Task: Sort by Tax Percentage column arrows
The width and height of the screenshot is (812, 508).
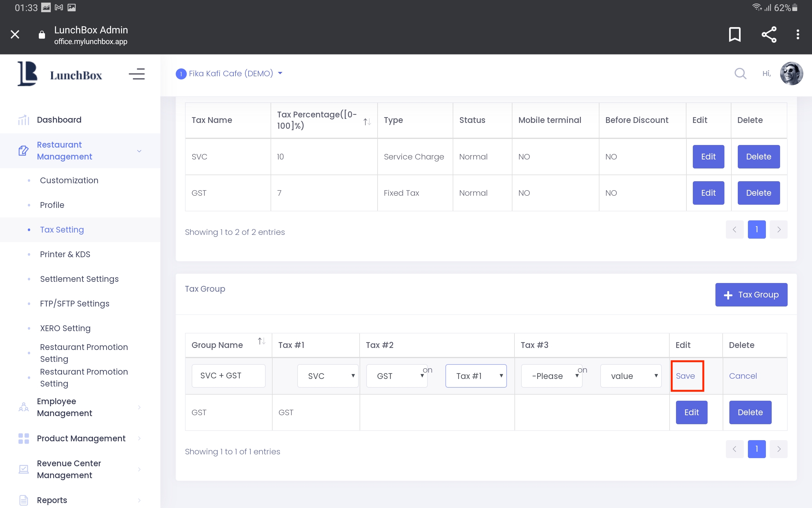Action: [367, 121]
